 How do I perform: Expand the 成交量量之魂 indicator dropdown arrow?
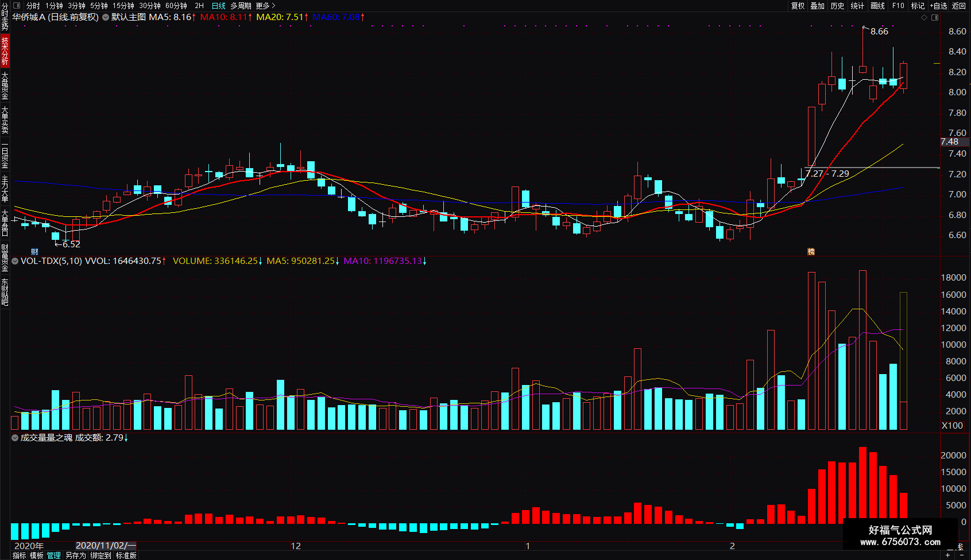(15, 438)
